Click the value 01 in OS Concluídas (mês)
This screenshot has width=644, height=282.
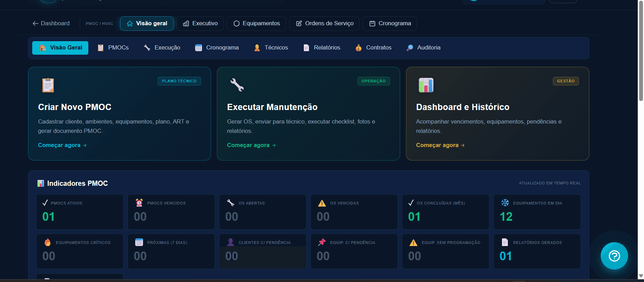click(x=414, y=217)
